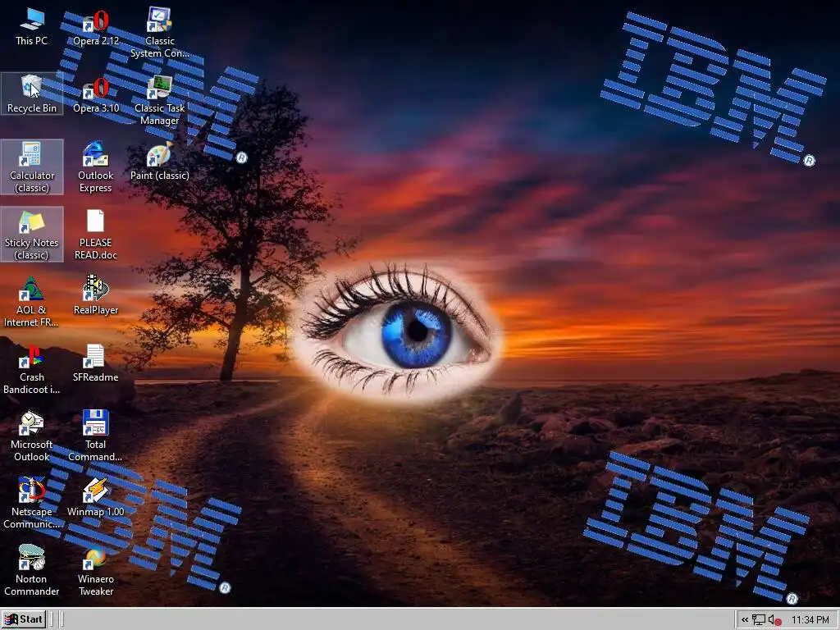Select the Sticky Notes (classic) shortcut
Screen dimensions: 840x630
click(32, 234)
